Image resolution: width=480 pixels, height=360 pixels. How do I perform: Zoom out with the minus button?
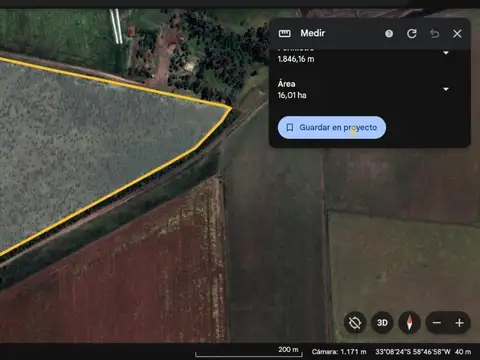pyautogui.click(x=437, y=323)
